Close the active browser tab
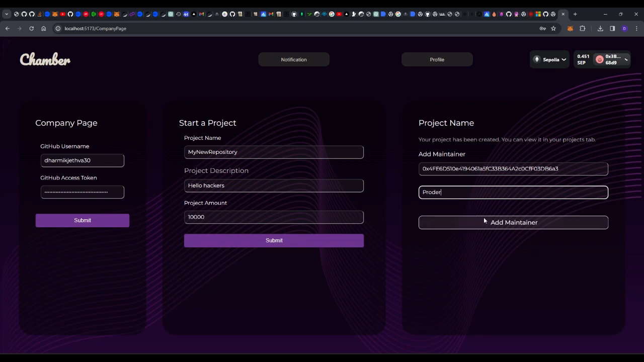 563,14
